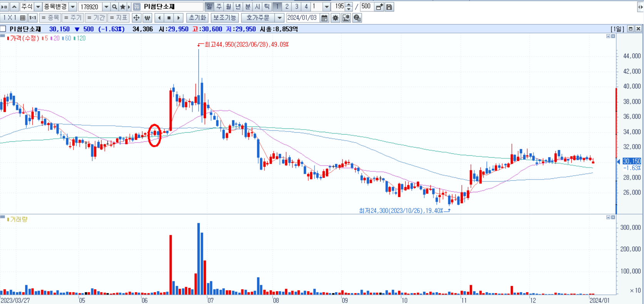Maximize the chart pane next to [1일]
Screen dimensions: 644x304
(631, 29)
